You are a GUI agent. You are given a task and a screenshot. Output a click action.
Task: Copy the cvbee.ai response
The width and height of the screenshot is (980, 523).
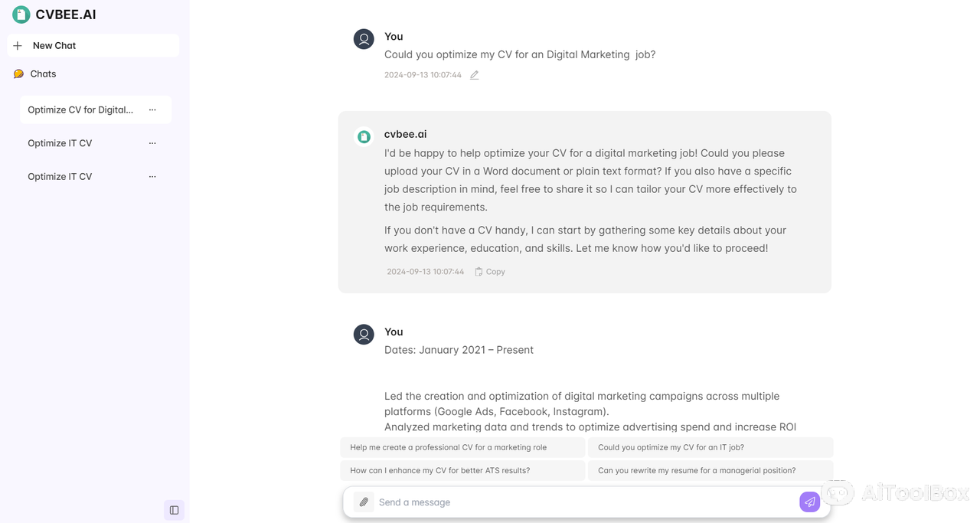tap(490, 272)
